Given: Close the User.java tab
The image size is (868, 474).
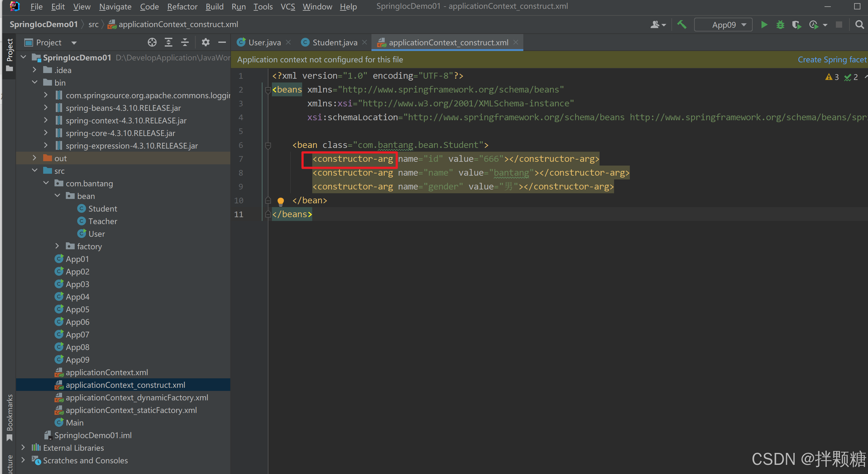Looking at the screenshot, I should click(288, 42).
